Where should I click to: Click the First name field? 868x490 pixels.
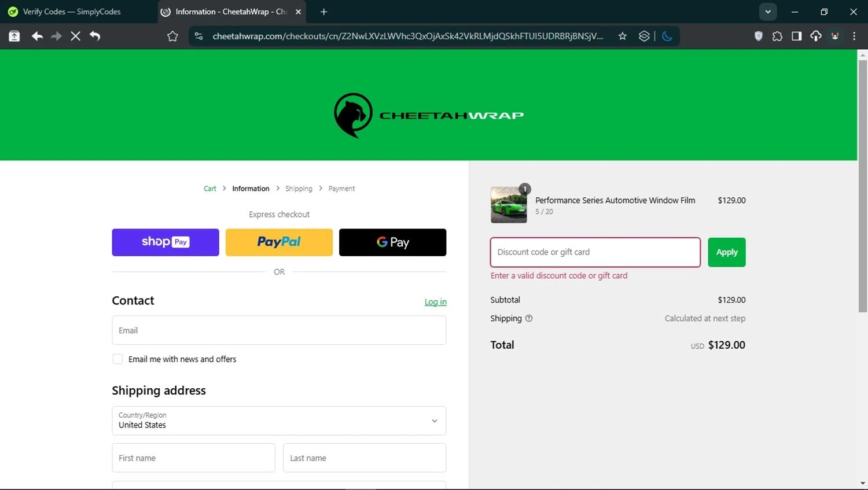coord(193,458)
